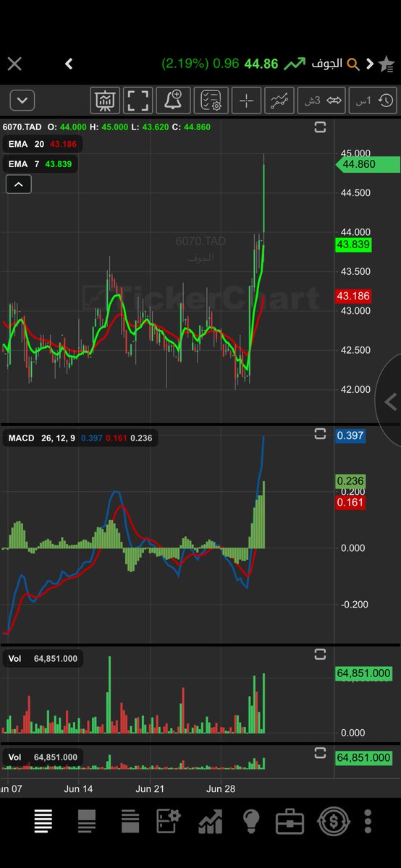
Task: Collapse indicator legend with up chevron
Action: (18, 184)
